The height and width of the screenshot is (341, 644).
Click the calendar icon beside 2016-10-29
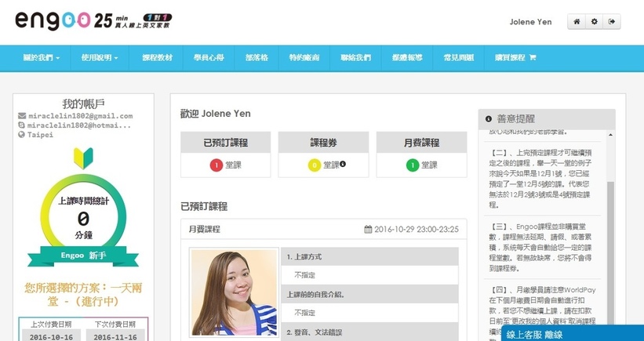tap(368, 229)
